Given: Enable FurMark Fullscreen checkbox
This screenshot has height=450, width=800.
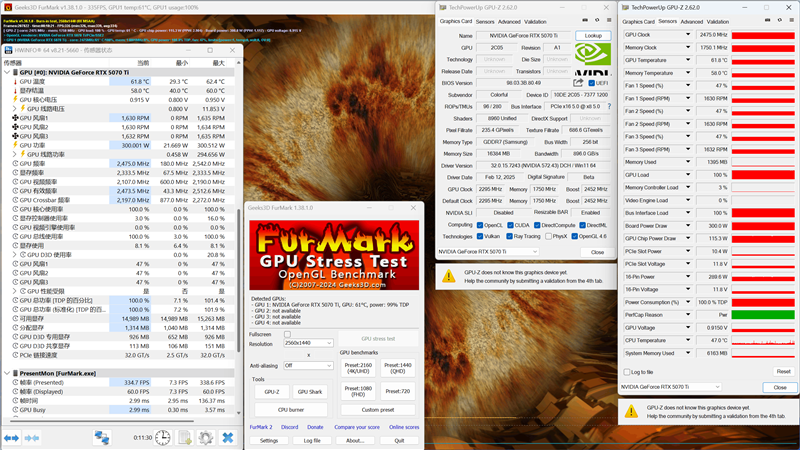Looking at the screenshot, I should tap(287, 334).
